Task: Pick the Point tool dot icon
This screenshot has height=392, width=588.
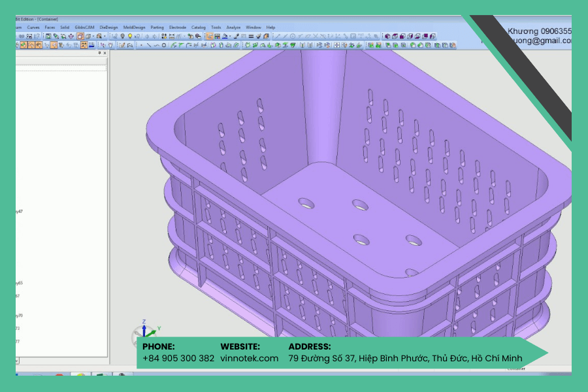Action: pos(141,45)
